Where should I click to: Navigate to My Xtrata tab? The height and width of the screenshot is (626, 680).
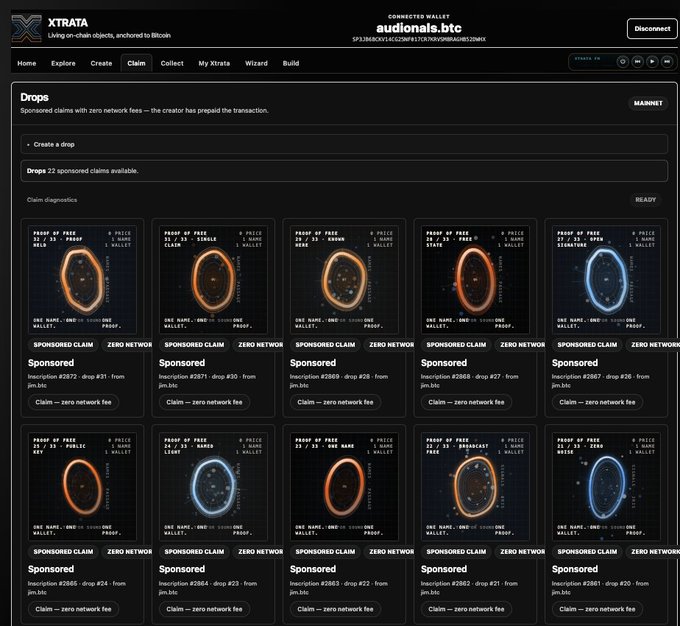214,63
